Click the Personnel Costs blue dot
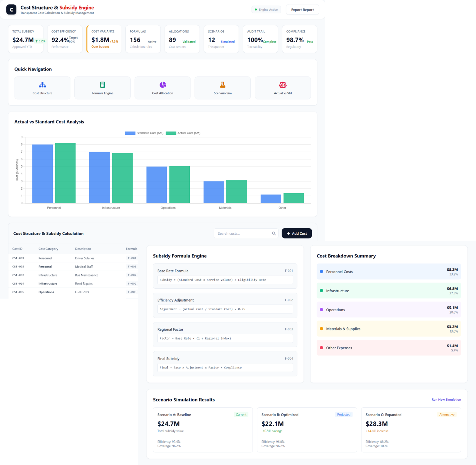Screen dimensions: 476x465 [321, 272]
